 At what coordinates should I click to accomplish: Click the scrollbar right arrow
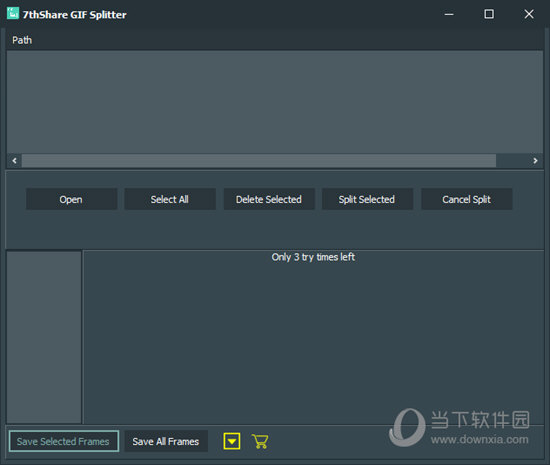pyautogui.click(x=535, y=161)
